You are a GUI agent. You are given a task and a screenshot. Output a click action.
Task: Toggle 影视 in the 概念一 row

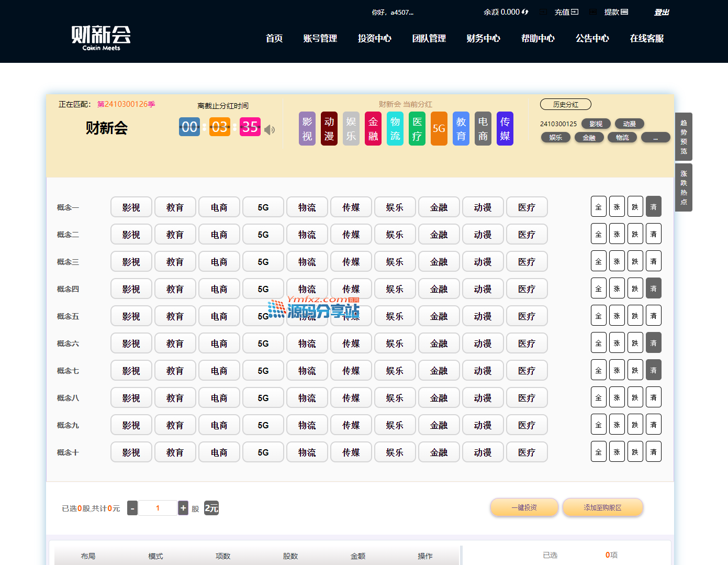131,207
